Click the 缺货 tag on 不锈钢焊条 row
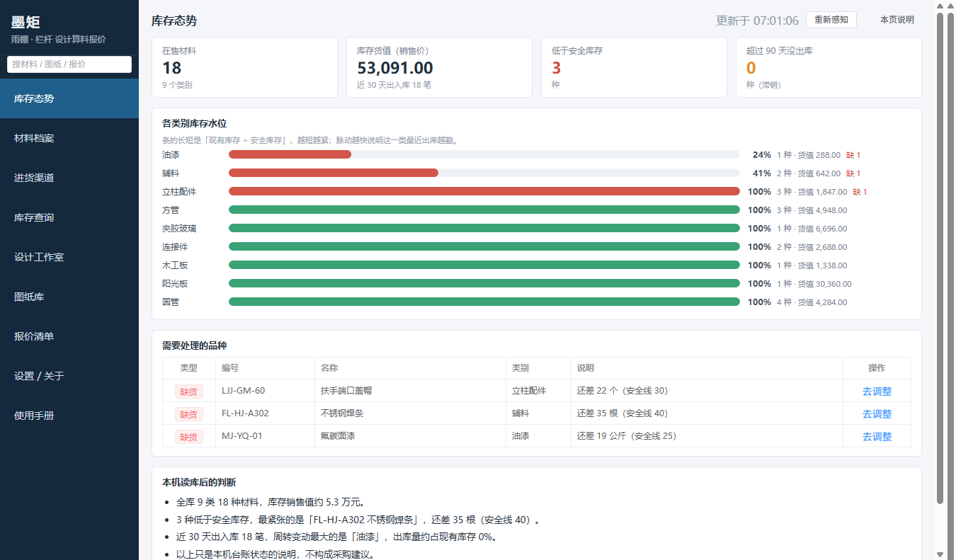The height and width of the screenshot is (560, 956). point(189,413)
